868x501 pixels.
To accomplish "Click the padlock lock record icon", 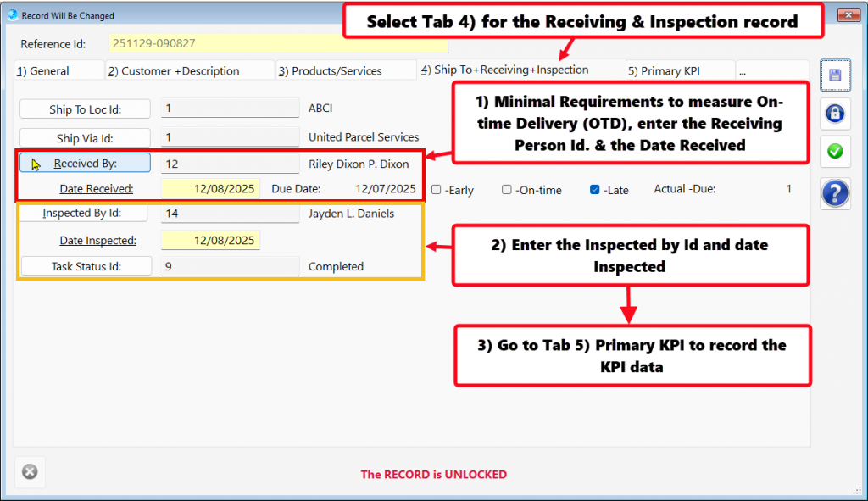I will (x=835, y=114).
